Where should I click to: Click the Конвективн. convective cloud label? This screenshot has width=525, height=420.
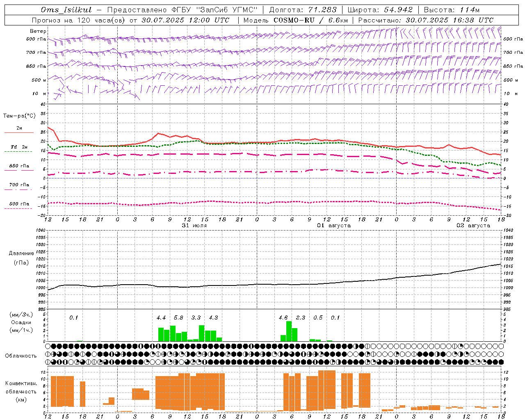point(21,383)
